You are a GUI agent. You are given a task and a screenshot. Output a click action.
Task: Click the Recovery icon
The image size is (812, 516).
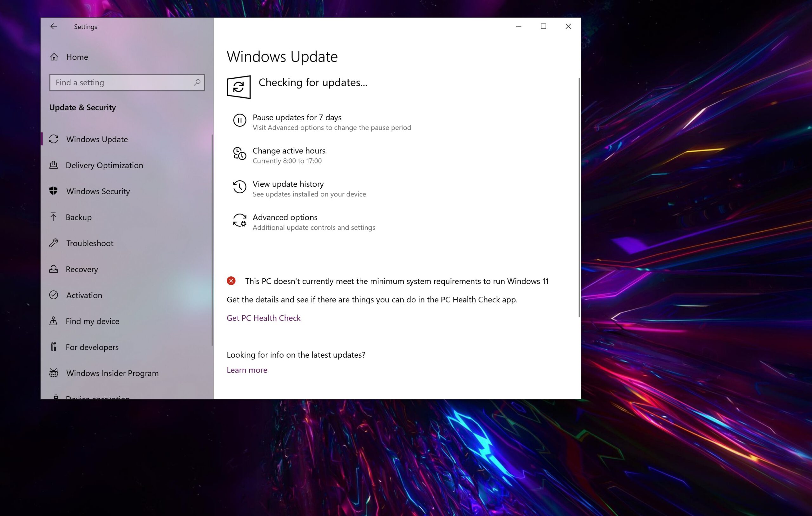point(54,269)
